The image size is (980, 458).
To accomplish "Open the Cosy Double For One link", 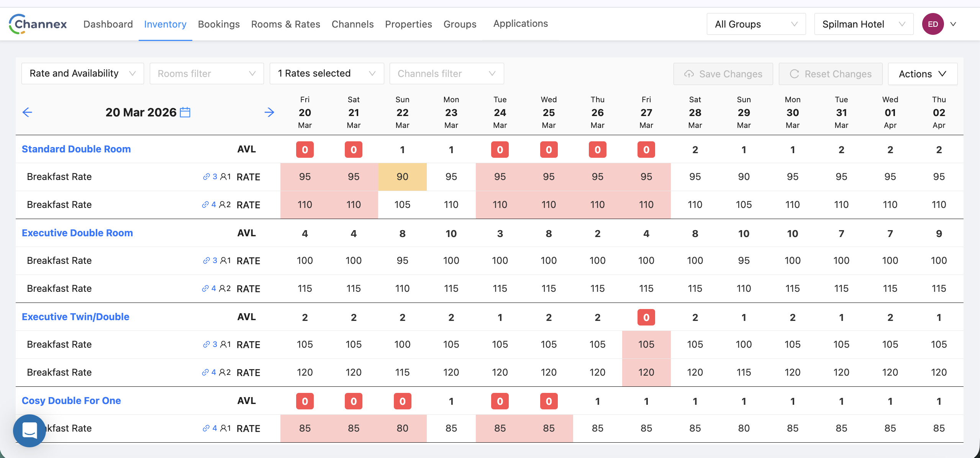I will (x=71, y=401).
